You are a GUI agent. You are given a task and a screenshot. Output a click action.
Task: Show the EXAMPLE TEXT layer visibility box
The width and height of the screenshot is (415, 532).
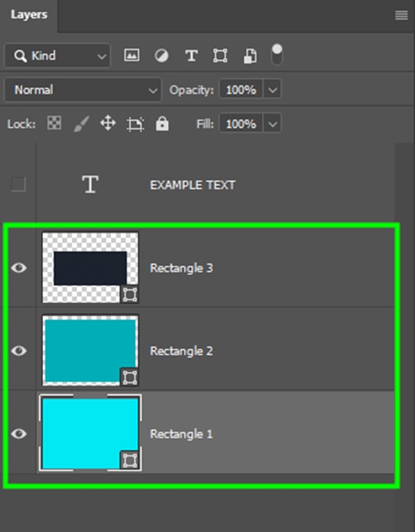[x=18, y=184]
